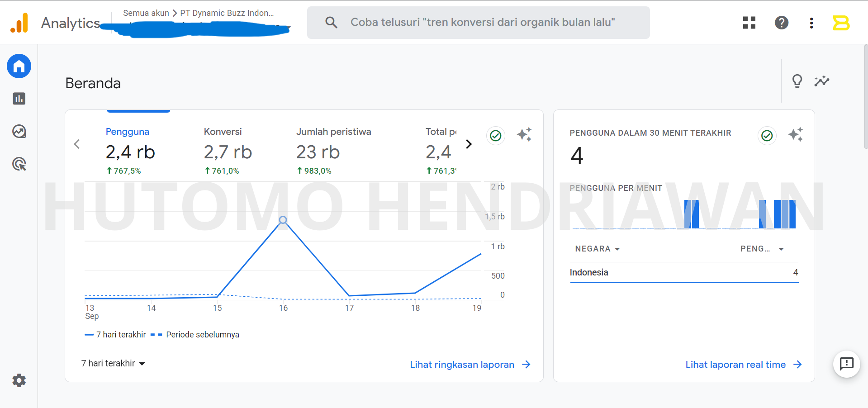Focus the search field 'Coba telusuri'
Screen dimensions: 868x408
click(x=479, y=23)
